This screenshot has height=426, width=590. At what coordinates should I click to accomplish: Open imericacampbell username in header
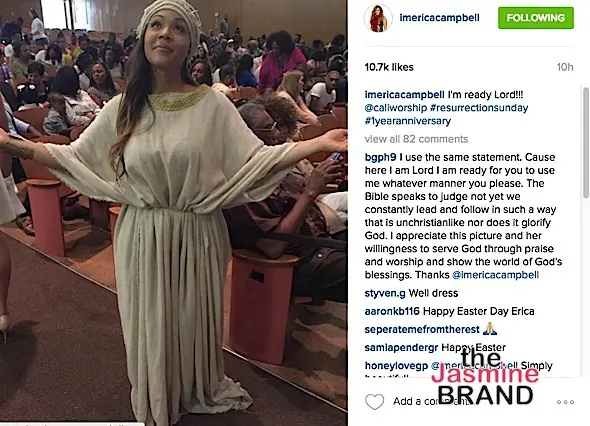439,18
